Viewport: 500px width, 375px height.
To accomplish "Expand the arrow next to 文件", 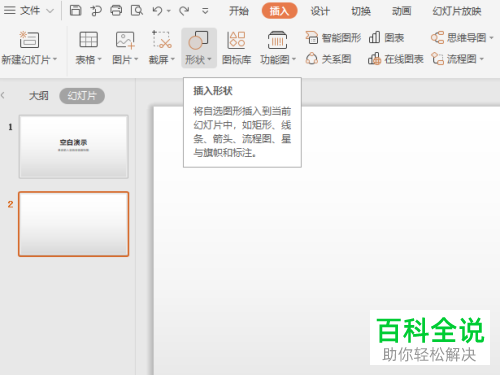I will [50, 11].
